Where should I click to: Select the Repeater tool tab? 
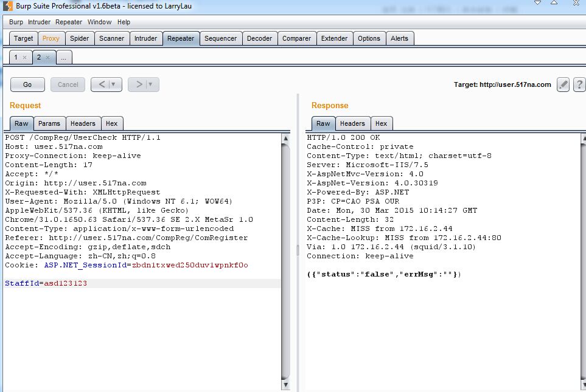(x=181, y=38)
